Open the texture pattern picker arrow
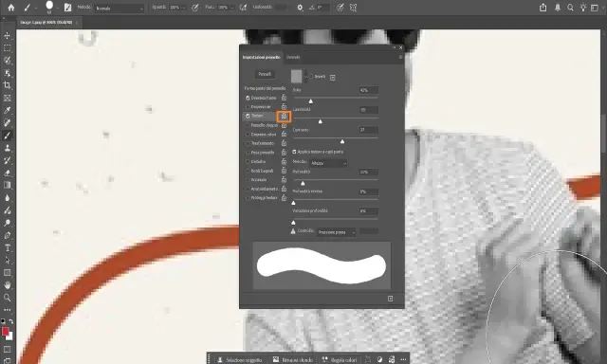 coord(305,77)
